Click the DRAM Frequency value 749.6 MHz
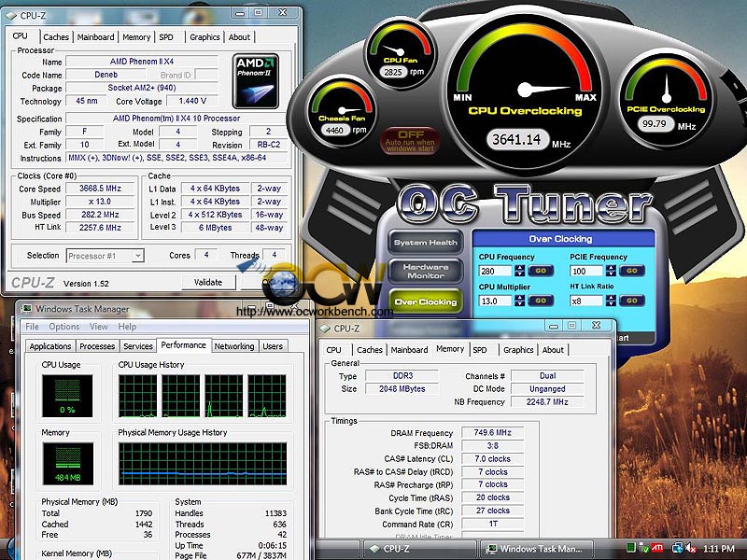The image size is (747, 560). coord(493,432)
